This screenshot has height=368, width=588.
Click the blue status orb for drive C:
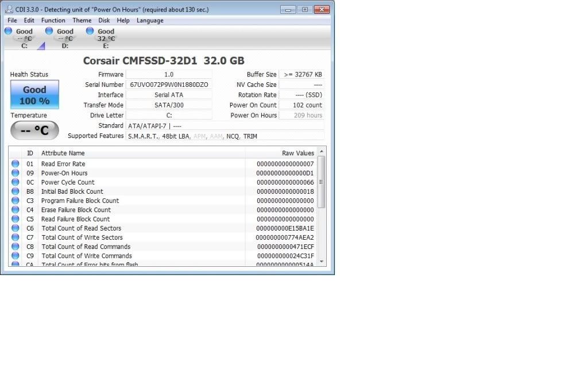[x=8, y=31]
